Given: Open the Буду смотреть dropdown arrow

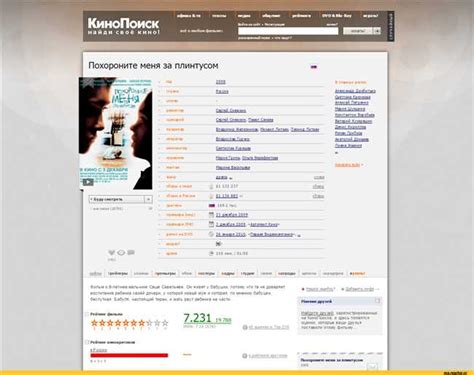Looking at the screenshot, I should coord(148,199).
